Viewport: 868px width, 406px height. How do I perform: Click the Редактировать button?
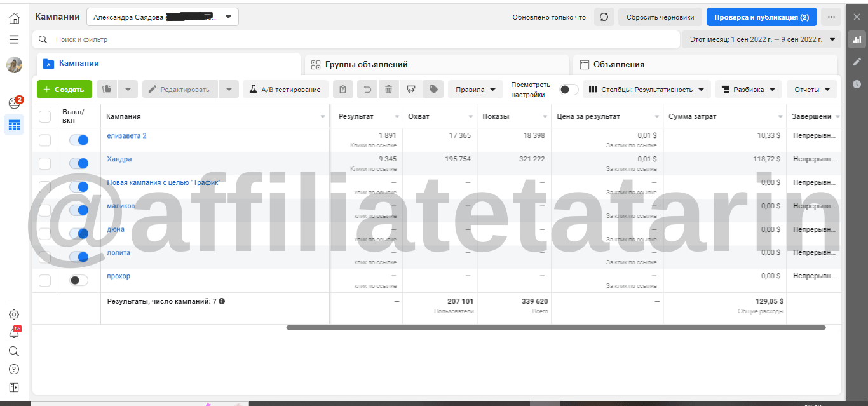(180, 90)
